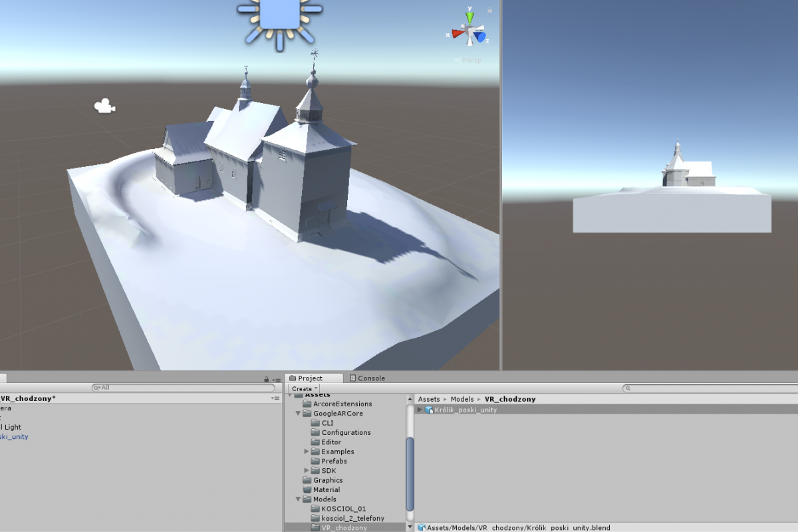Expand the SDK folder arrow
This screenshot has height=532, width=798.
point(307,471)
